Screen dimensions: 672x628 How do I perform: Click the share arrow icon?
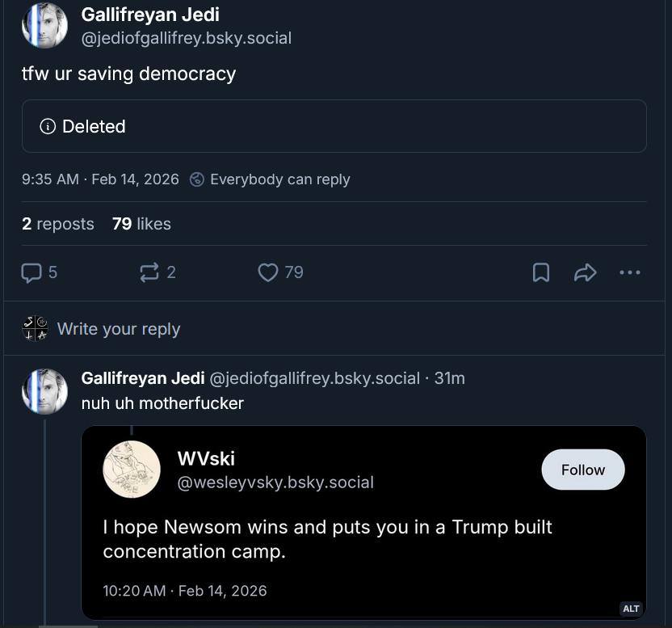pos(585,272)
